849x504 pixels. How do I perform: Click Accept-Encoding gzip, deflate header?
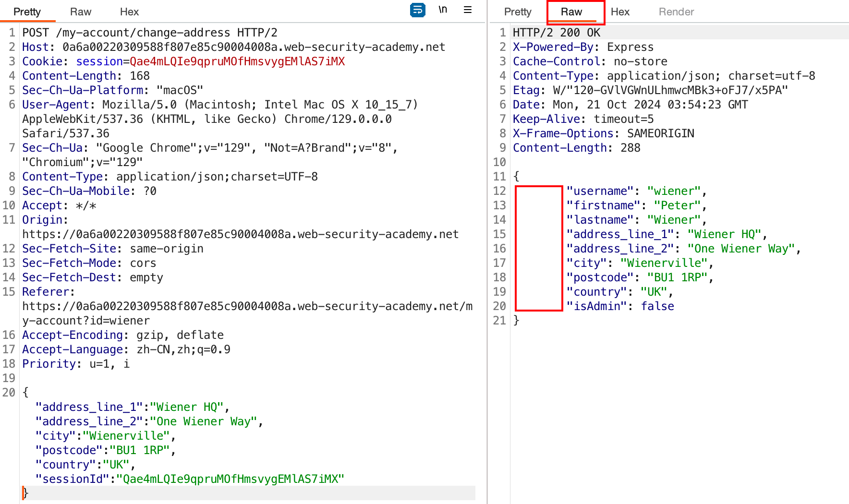click(x=123, y=335)
